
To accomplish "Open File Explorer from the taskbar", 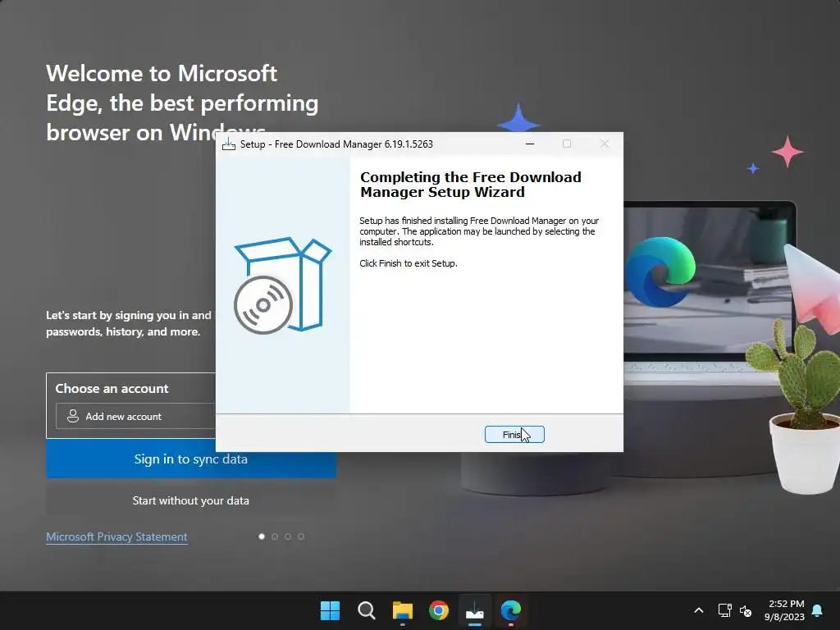I will coord(402,610).
